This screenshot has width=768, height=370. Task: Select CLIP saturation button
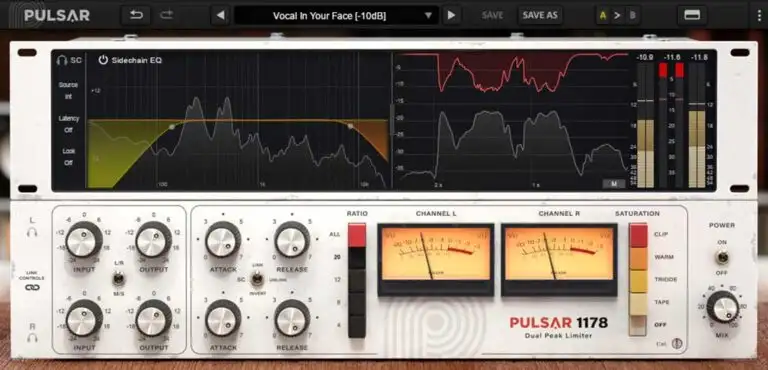[x=638, y=235]
